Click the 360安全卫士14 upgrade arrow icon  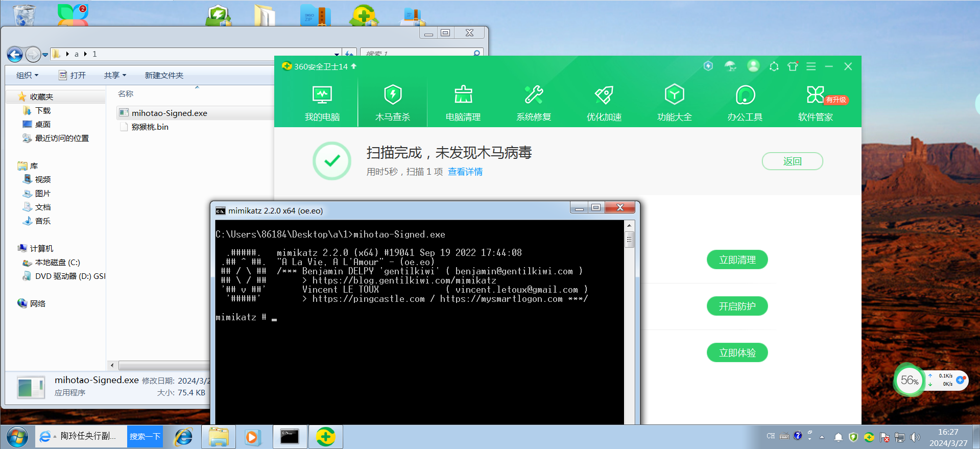point(354,66)
